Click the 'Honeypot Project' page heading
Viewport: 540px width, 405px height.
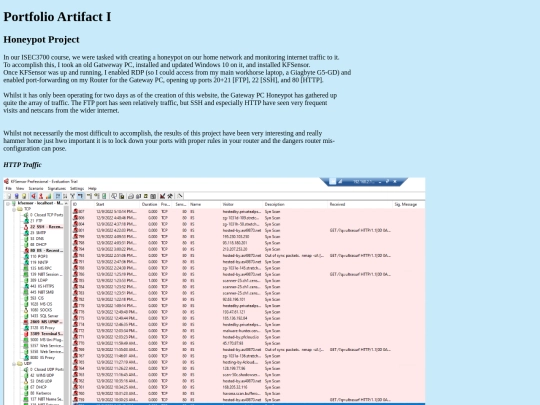pyautogui.click(x=41, y=39)
